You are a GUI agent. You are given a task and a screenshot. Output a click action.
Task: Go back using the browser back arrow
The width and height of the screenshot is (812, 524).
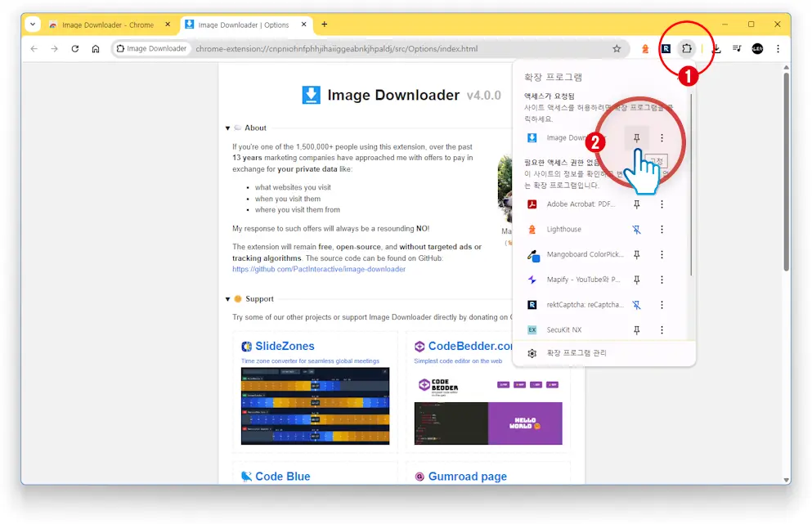34,49
